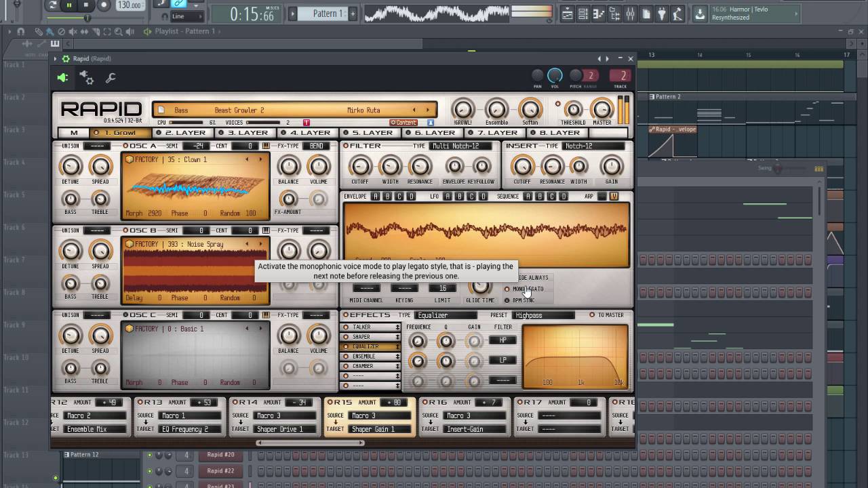Screen dimensions: 868x488
Task: Toggle OSC A on/off LED
Action: [x=125, y=146]
